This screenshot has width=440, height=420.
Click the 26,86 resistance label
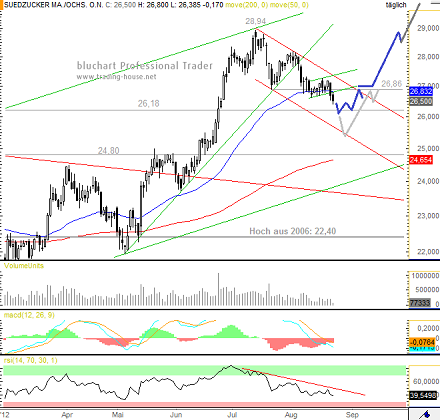(392, 84)
